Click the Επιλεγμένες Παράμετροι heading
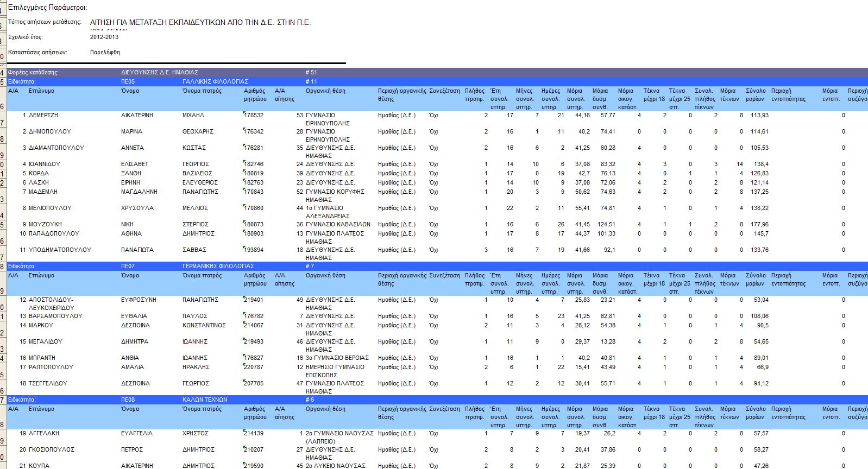The width and height of the screenshot is (868, 469). tap(47, 8)
